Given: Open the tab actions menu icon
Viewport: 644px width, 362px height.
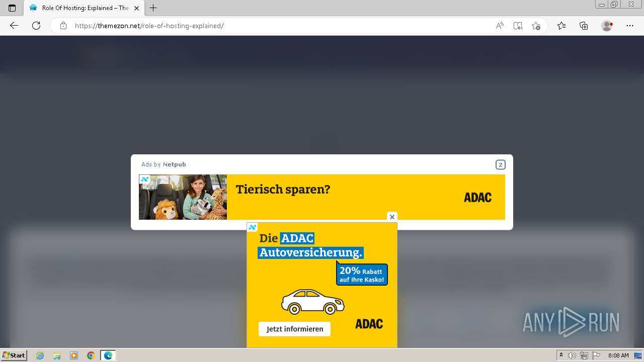Looking at the screenshot, I should point(12,8).
